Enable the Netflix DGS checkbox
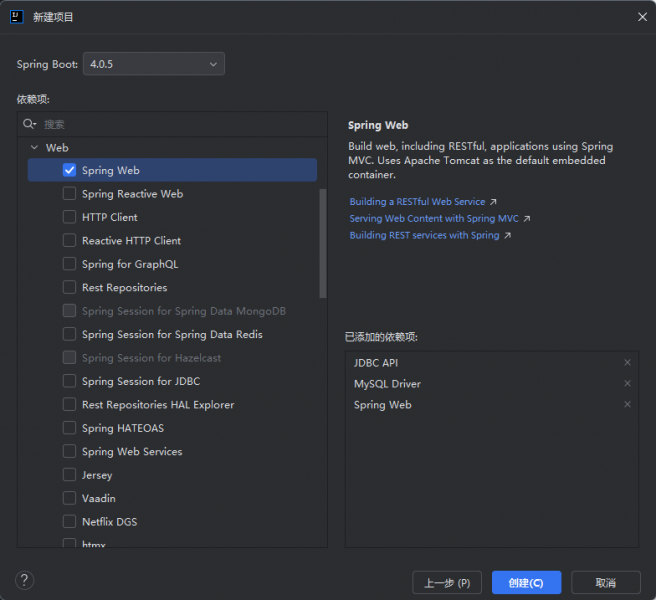This screenshot has width=656, height=600. [69, 521]
